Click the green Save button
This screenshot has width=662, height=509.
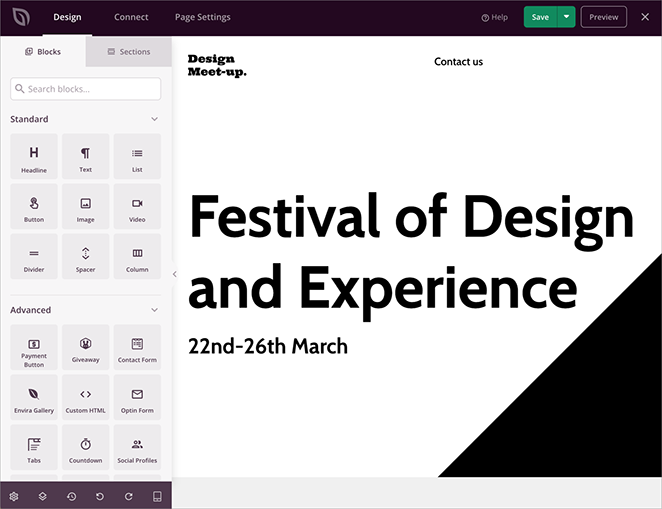(540, 17)
